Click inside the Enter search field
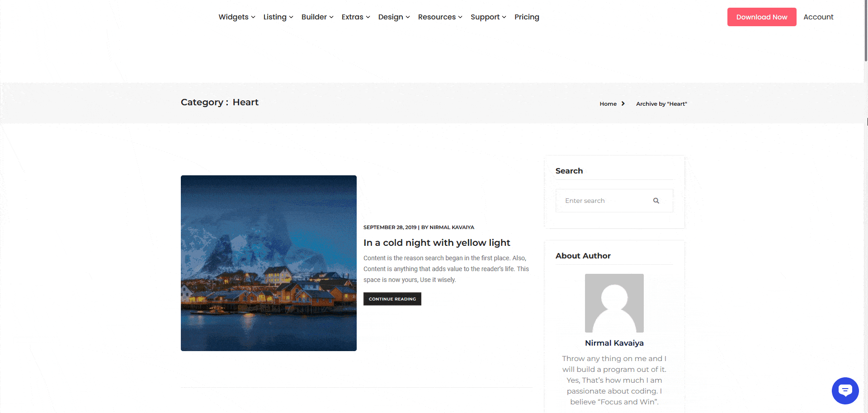This screenshot has width=868, height=413. pyautogui.click(x=601, y=200)
